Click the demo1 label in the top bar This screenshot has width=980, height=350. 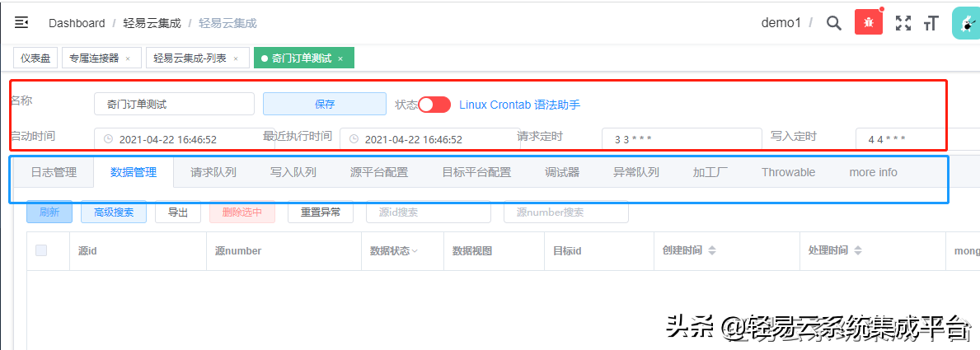point(781,23)
